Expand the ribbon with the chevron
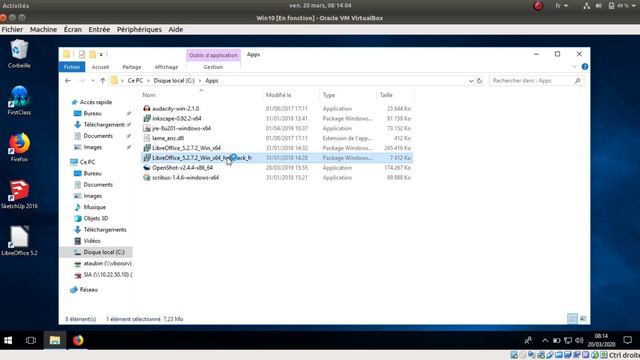This screenshot has height=360, width=640. [x=574, y=67]
